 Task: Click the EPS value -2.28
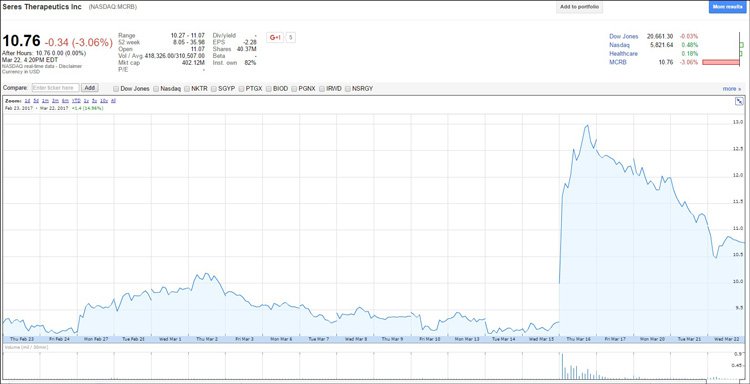click(x=250, y=43)
